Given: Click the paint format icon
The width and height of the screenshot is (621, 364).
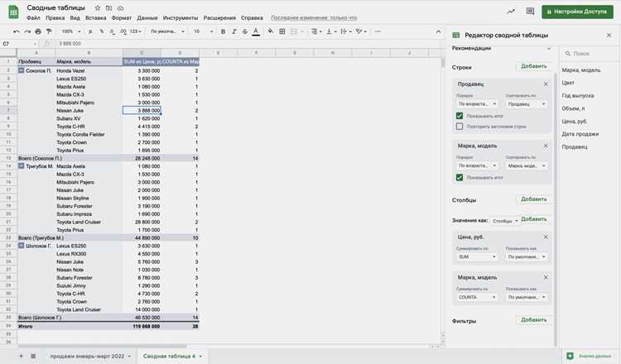Looking at the screenshot, I should (49, 31).
